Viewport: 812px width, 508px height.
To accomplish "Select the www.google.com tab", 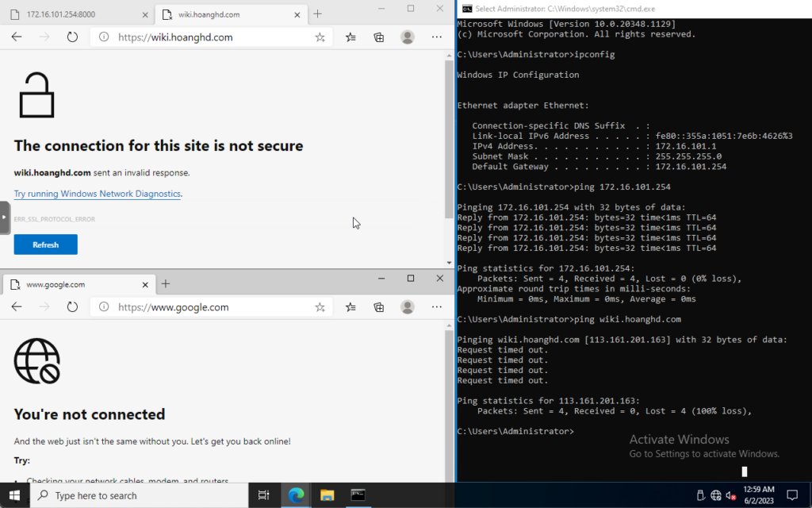I will tap(79, 284).
